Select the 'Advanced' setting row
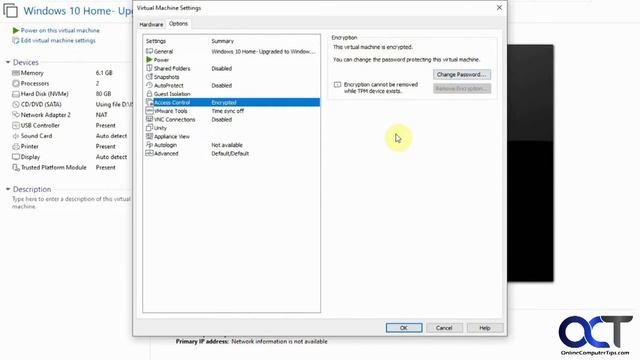This screenshot has width=640, height=360. 232,153
